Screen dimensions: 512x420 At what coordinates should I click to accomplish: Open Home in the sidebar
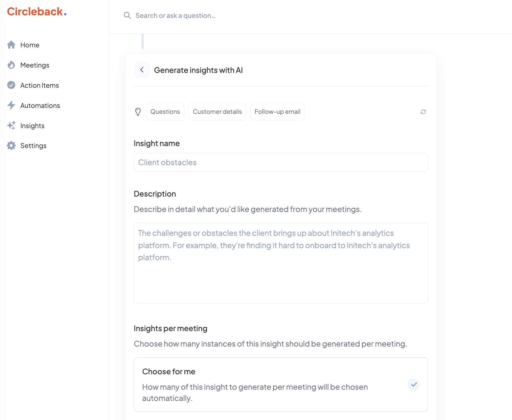point(30,45)
